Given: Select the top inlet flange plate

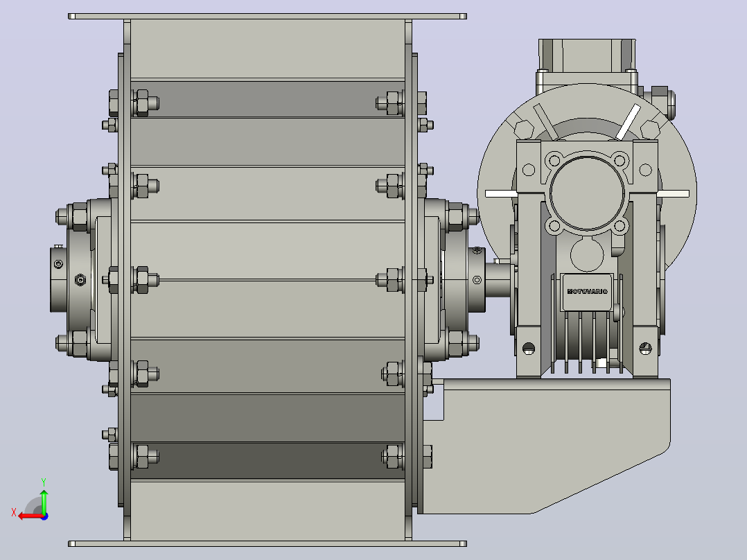Looking at the screenshot, I should tap(267, 16).
